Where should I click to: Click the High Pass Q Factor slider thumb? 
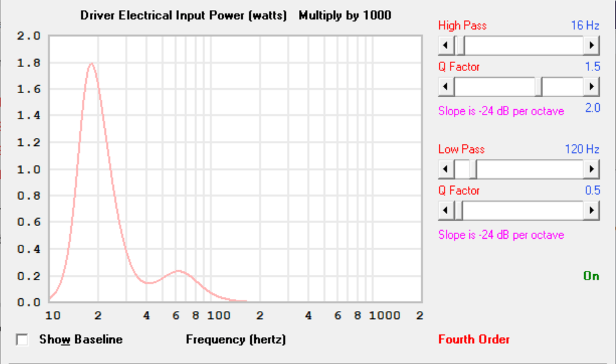click(539, 86)
